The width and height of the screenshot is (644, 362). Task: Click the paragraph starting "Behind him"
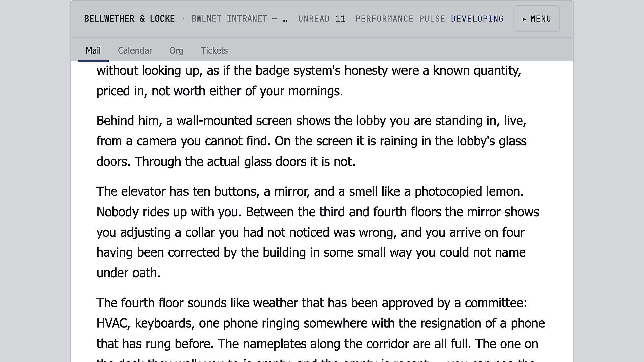click(312, 141)
